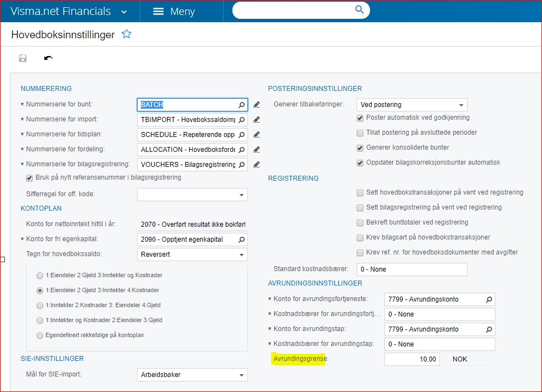Image resolution: width=542 pixels, height=392 pixels.
Task: Click the KONTOPLAN section heading
Action: click(x=41, y=208)
